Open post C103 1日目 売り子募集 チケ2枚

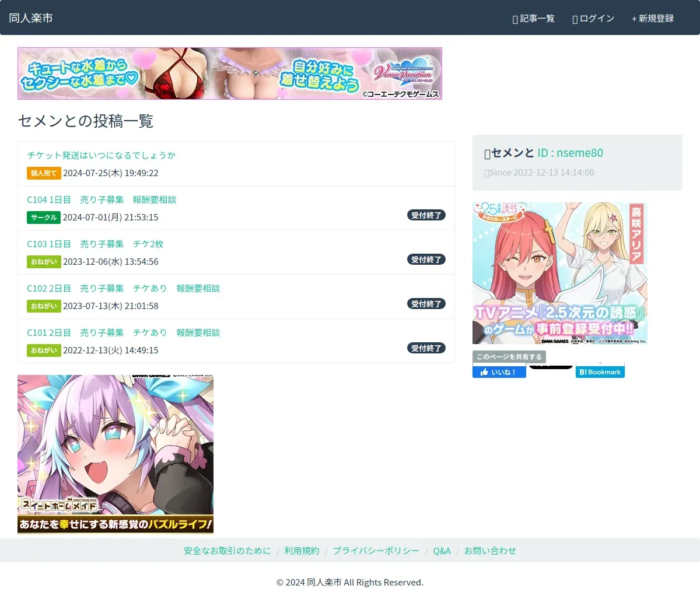95,244
